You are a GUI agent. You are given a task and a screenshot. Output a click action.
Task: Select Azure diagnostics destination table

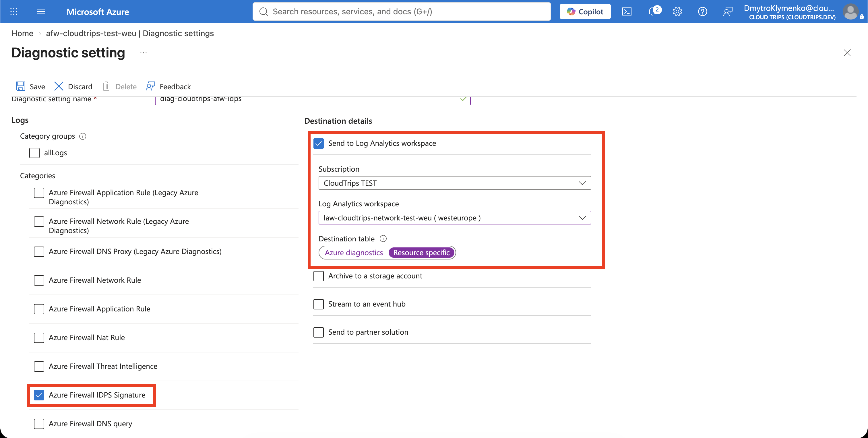pyautogui.click(x=354, y=253)
